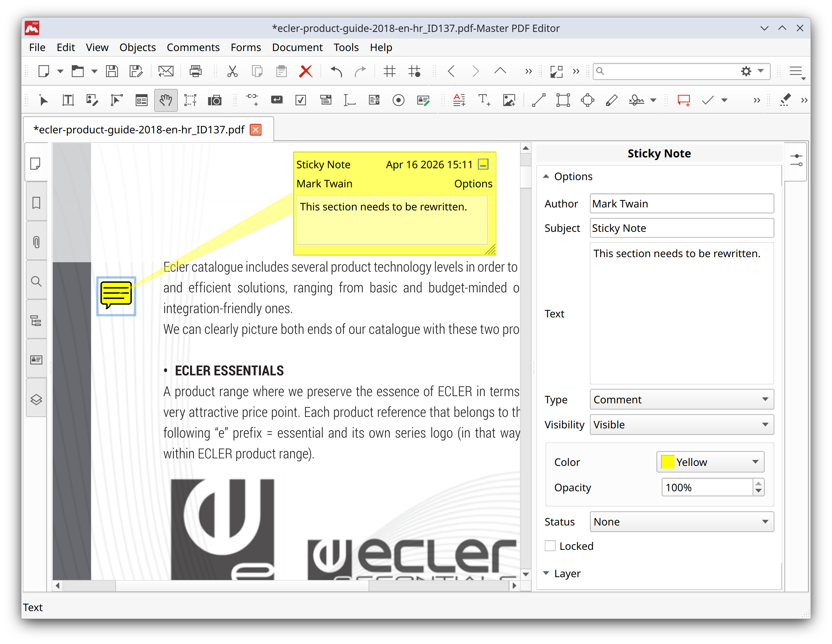Switch to the ecler-product-guide document tab

click(x=139, y=129)
